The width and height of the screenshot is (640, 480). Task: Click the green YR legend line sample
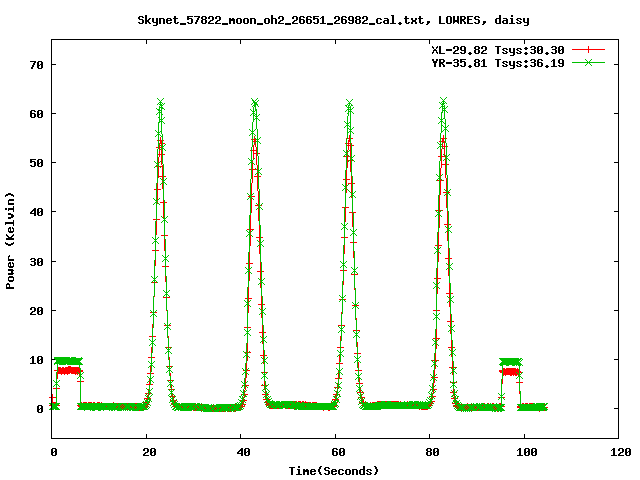[x=588, y=63]
